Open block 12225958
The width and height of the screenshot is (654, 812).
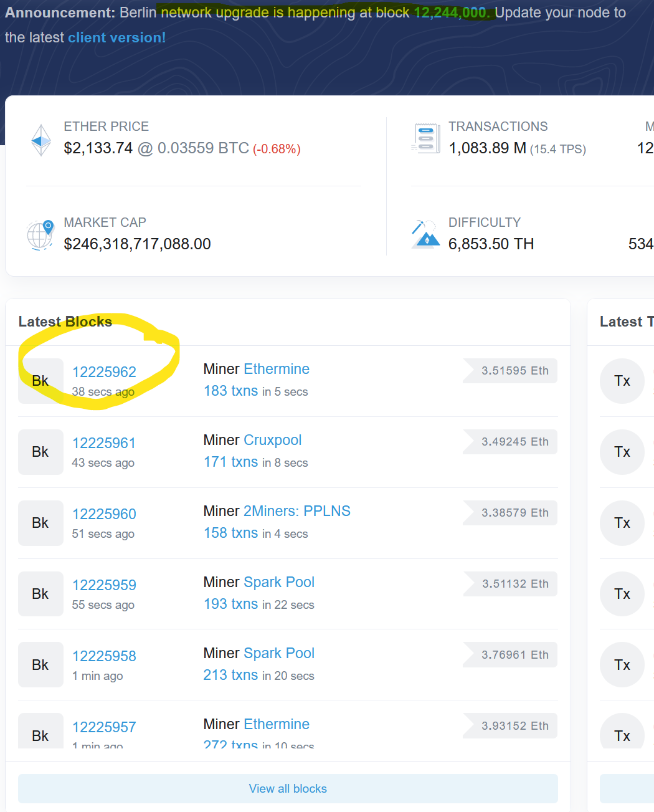click(x=104, y=656)
